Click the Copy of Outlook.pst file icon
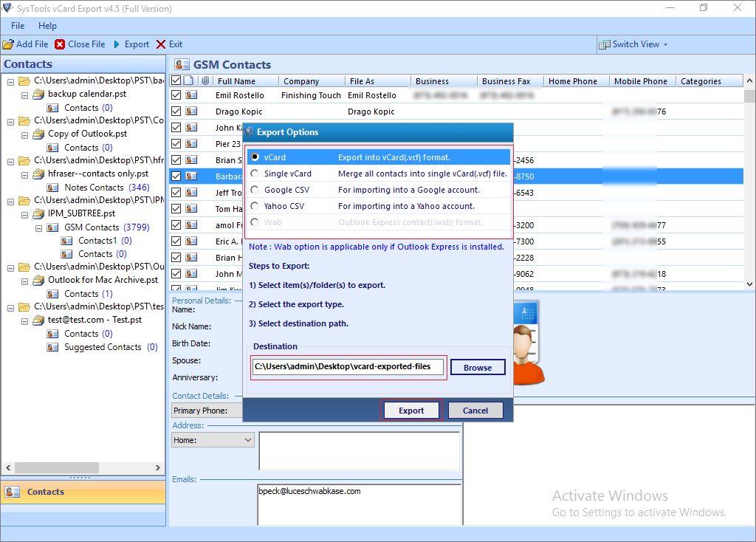The image size is (756, 542). (38, 134)
